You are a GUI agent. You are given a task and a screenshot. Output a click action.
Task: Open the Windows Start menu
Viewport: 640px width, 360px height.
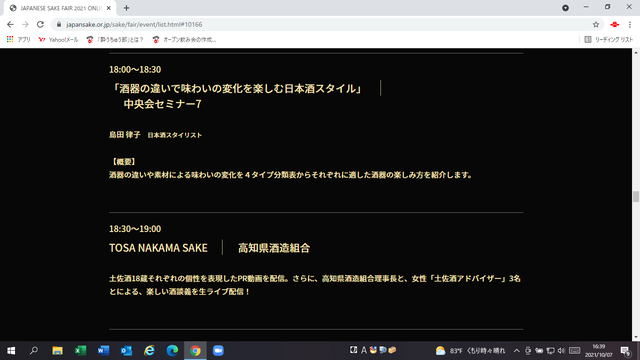point(11,351)
